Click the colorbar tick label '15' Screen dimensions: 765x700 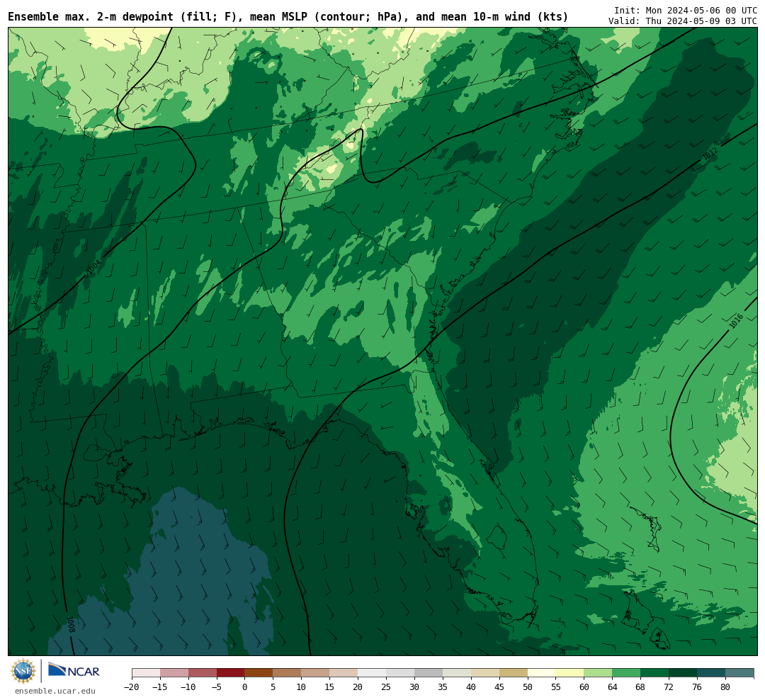[330, 687]
